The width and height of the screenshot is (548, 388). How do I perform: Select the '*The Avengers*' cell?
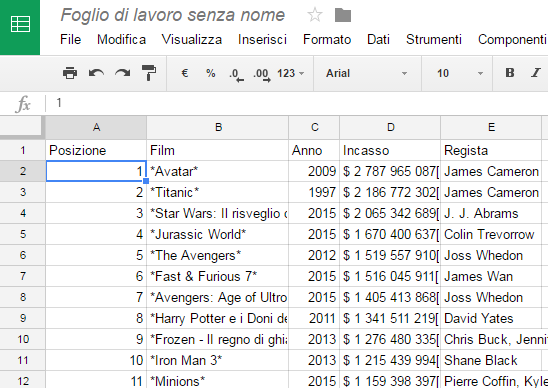[218, 255]
